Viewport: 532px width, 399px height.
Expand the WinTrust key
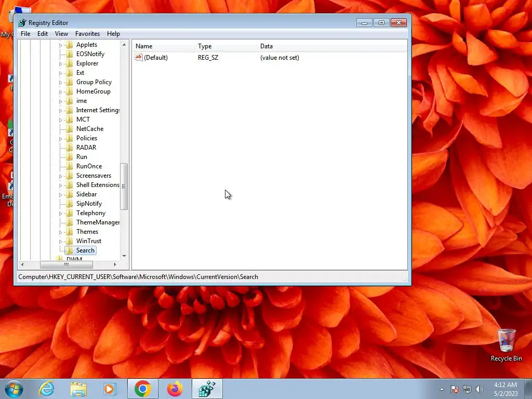pos(60,242)
